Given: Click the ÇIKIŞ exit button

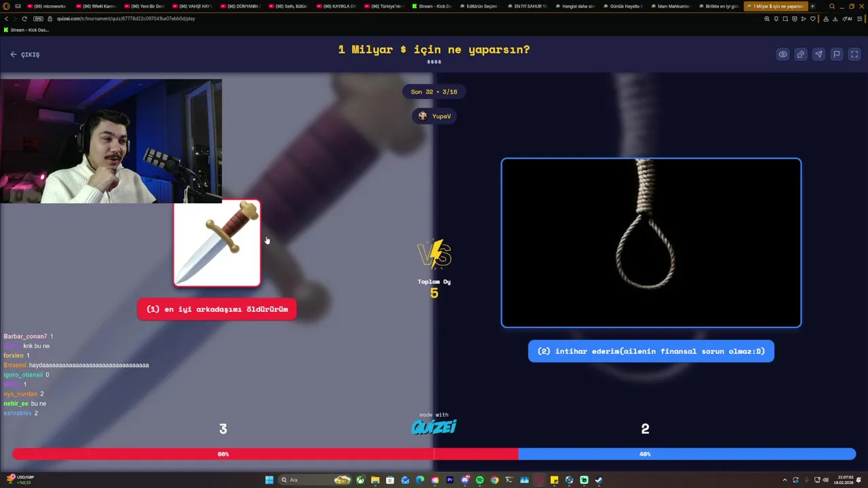Looking at the screenshot, I should point(25,54).
